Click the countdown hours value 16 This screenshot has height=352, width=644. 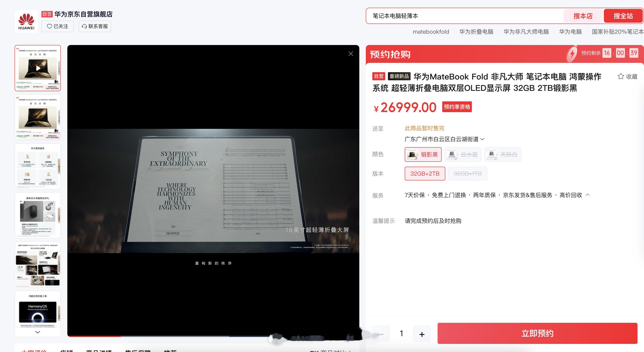tap(607, 53)
